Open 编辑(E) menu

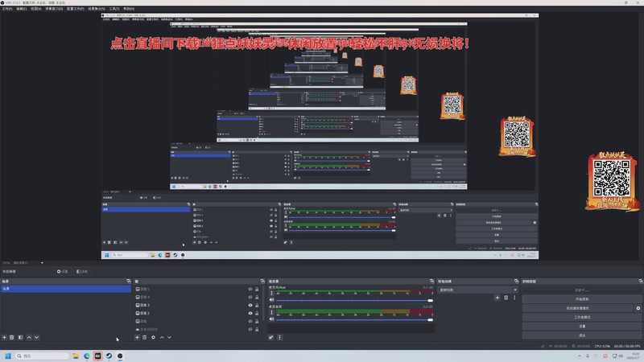22,9
